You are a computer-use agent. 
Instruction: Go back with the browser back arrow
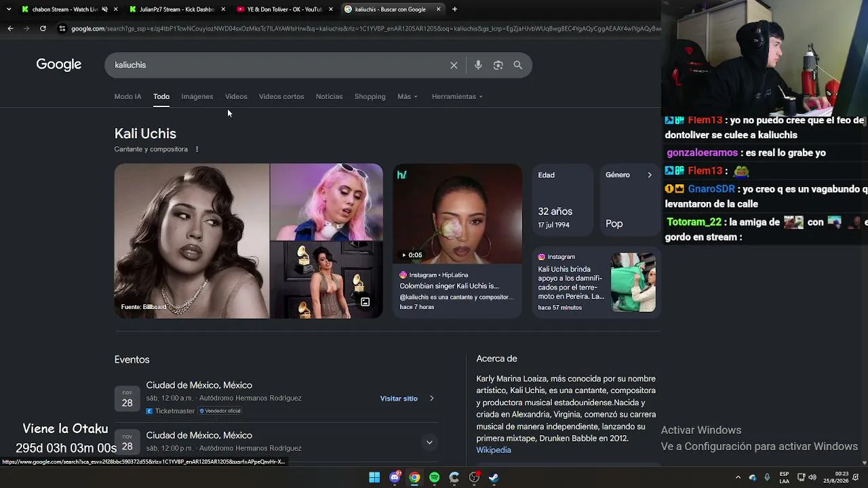click(x=10, y=28)
